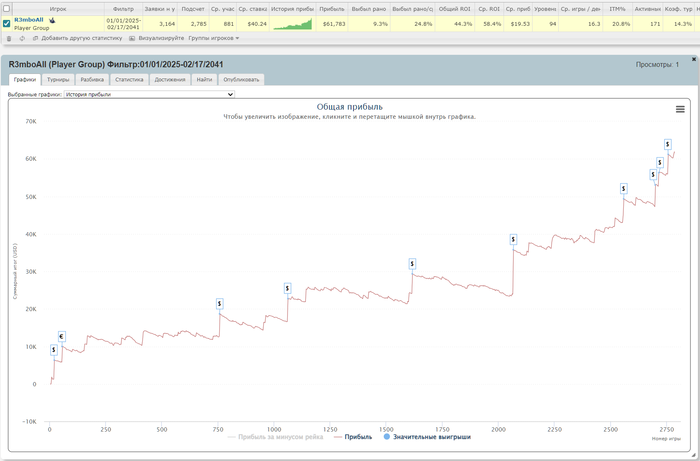Tick the select-all header checkbox
The width and height of the screenshot is (700, 461).
coord(6,8)
